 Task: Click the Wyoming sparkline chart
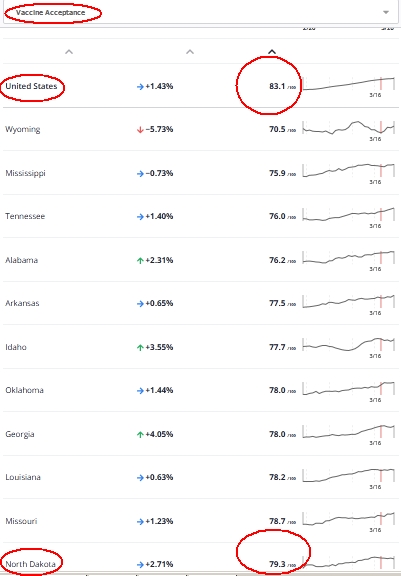(x=348, y=128)
